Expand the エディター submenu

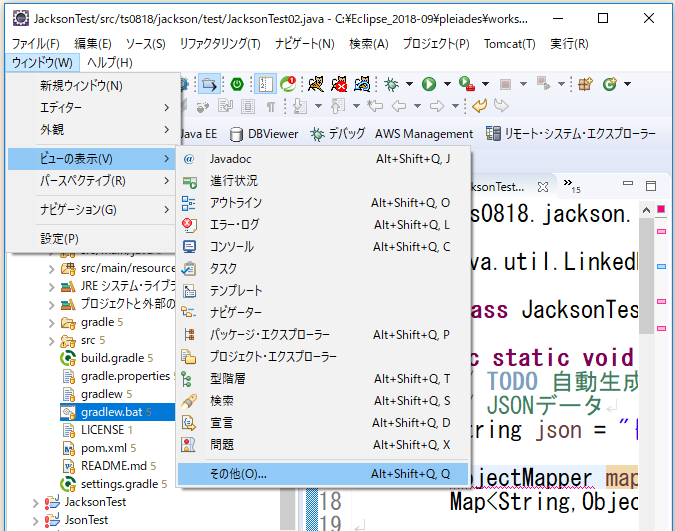pos(92,108)
